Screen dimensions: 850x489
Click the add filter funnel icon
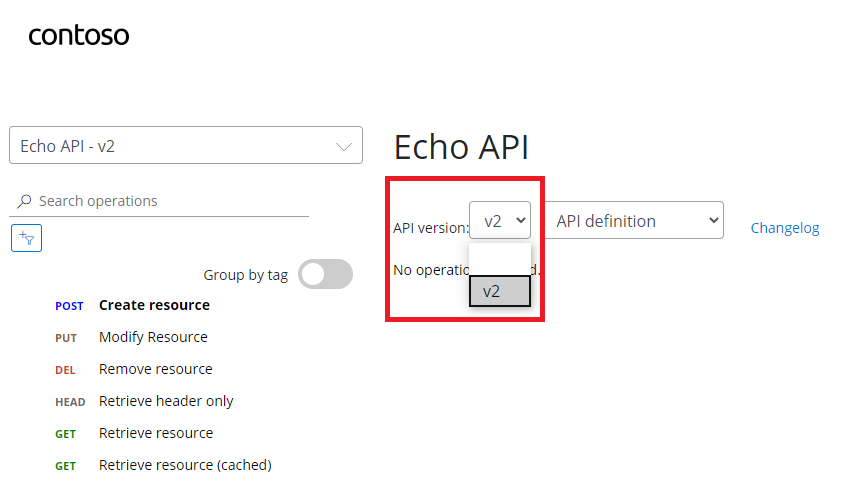coord(26,238)
